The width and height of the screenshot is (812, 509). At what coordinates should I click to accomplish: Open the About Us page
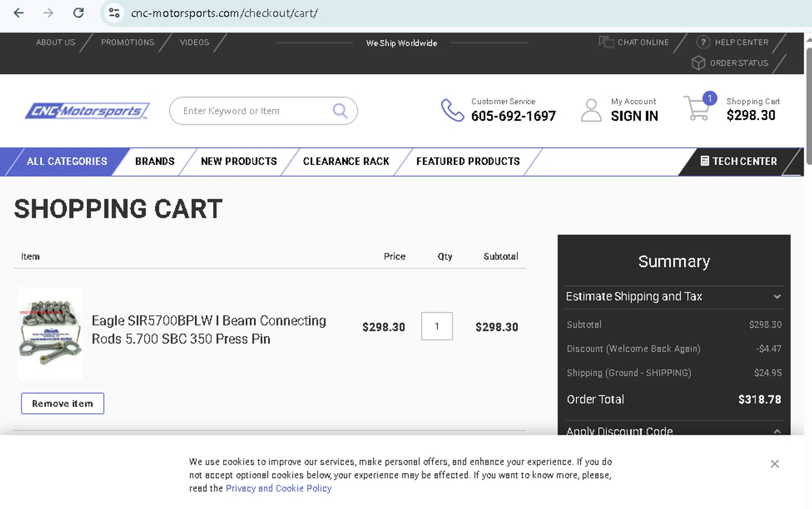(56, 42)
